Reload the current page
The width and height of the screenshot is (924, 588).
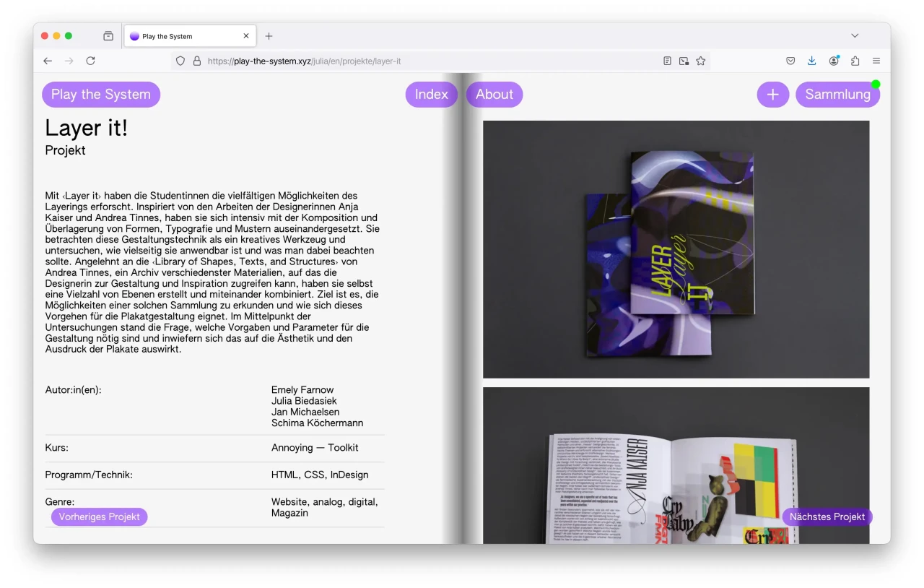tap(90, 61)
